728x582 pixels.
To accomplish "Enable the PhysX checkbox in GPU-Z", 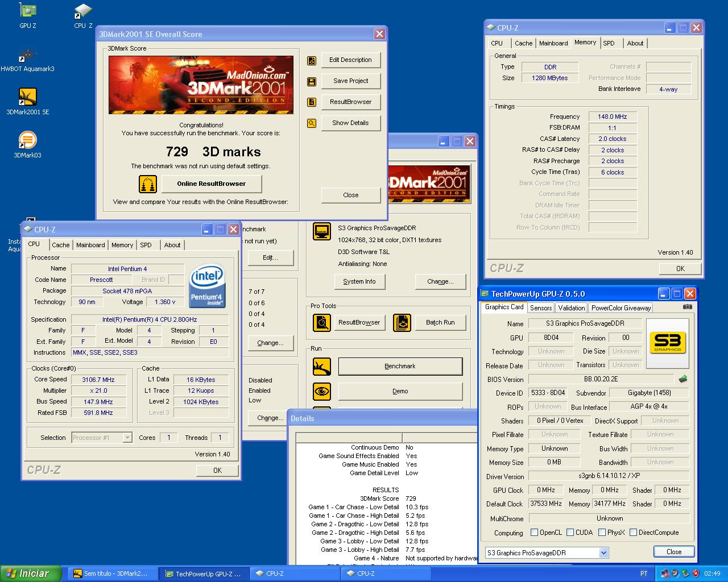I will click(602, 533).
